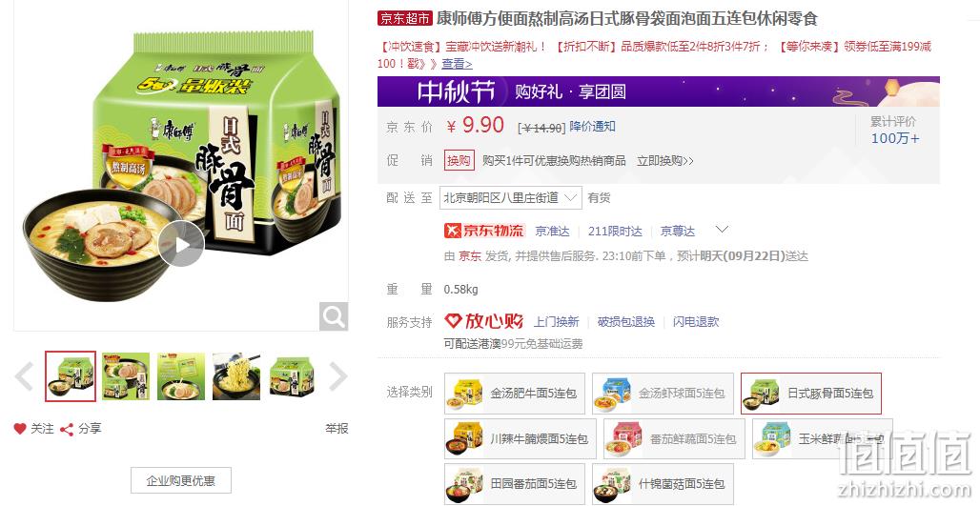Click the heart 关注 follow icon
Viewport: 980px width, 506px height.
coord(20,429)
